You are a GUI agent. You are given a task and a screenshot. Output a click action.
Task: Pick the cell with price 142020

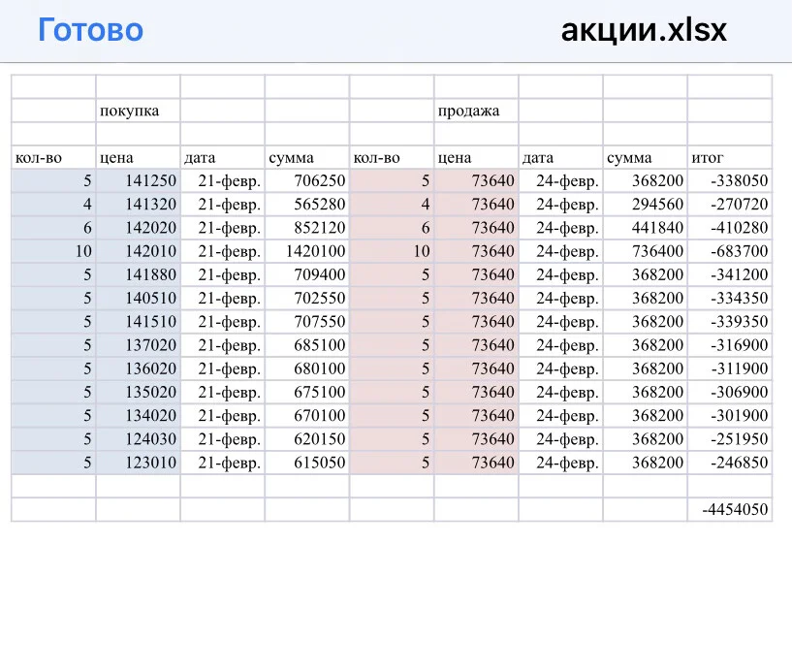[x=138, y=228]
